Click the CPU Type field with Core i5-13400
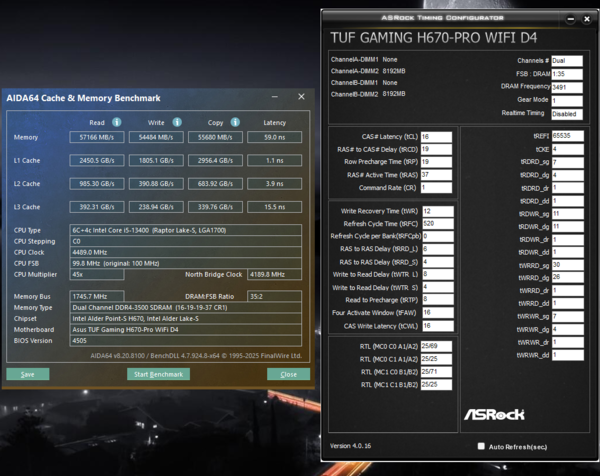Viewport: 600px width, 476px height. pos(186,230)
